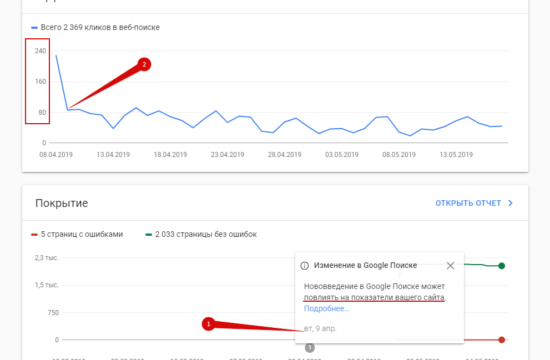
Task: Toggle the 2 033 страницы без ошибок legend
Action: 201,234
